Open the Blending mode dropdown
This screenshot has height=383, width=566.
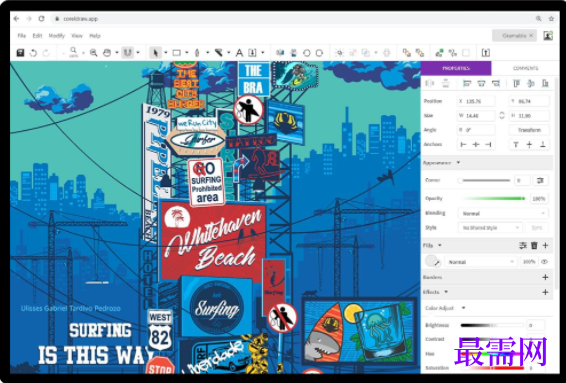coord(503,213)
